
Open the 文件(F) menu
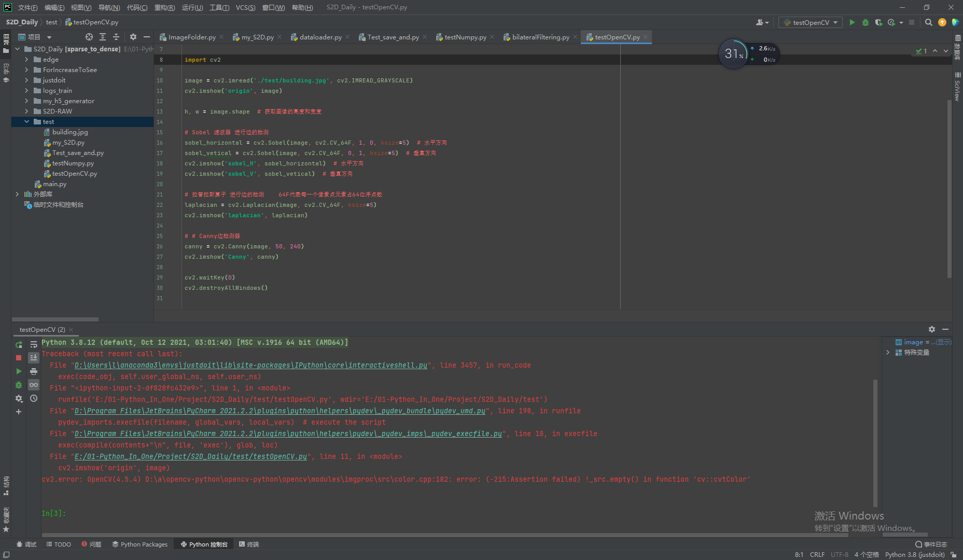coord(27,7)
